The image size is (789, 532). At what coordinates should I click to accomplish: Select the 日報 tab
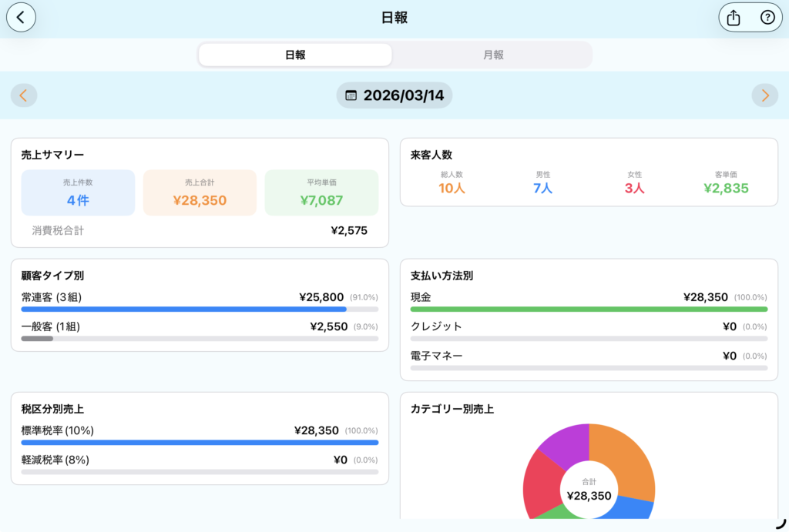coord(295,55)
